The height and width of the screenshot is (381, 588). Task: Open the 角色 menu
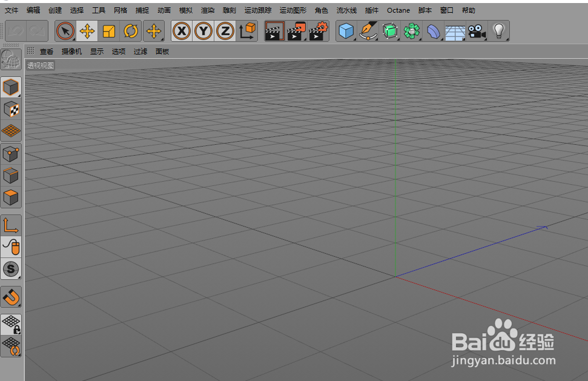click(x=321, y=10)
